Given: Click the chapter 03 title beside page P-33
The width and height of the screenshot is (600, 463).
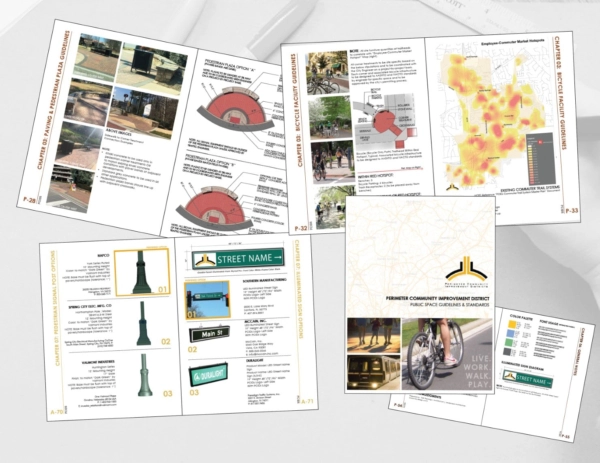Looking at the screenshot, I should [x=561, y=93].
